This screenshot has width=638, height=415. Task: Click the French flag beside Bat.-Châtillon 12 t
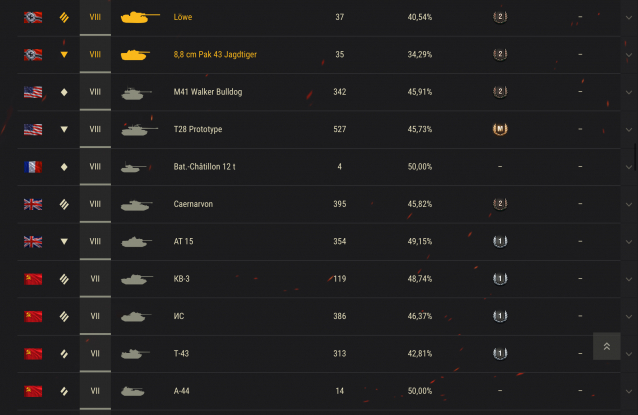[33, 167]
